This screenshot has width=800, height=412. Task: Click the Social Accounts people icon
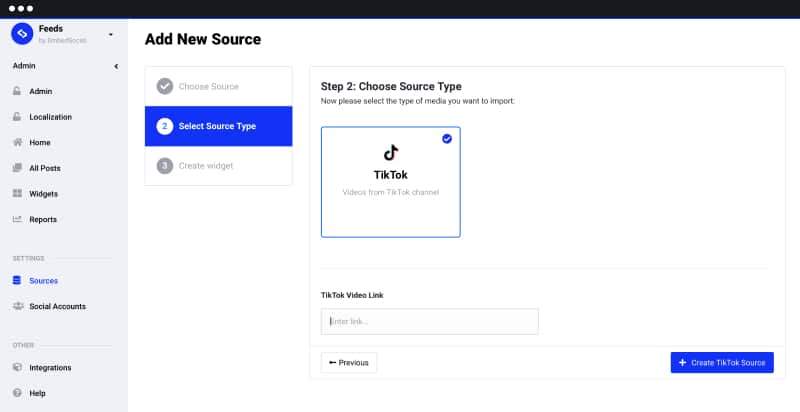pyautogui.click(x=18, y=306)
